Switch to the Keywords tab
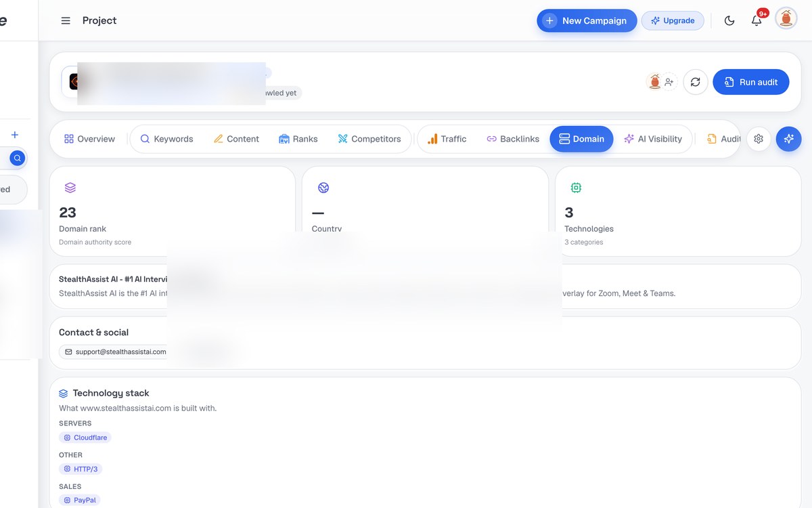Viewport: 812px width, 508px height. coord(166,139)
